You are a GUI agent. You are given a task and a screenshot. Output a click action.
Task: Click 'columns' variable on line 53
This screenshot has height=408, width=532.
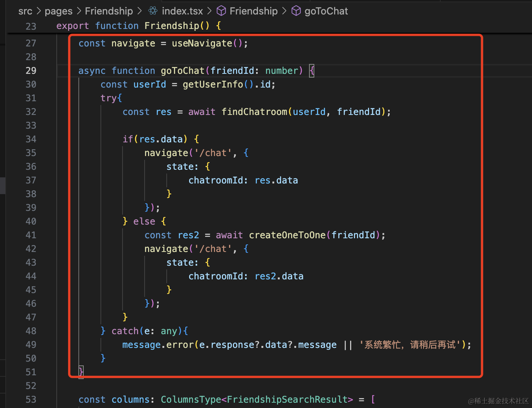[130, 400]
